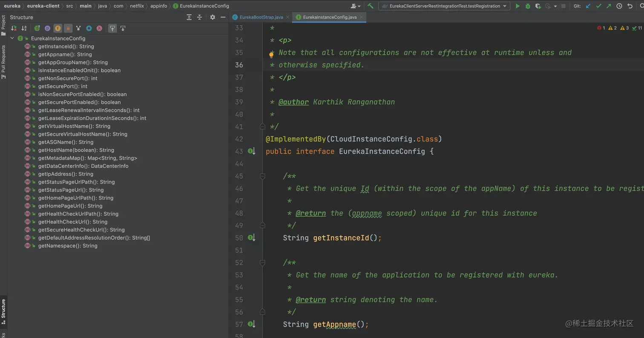Viewport: 644px width, 338px height.
Task: Expand all nodes in Structure panel
Action: (189, 17)
